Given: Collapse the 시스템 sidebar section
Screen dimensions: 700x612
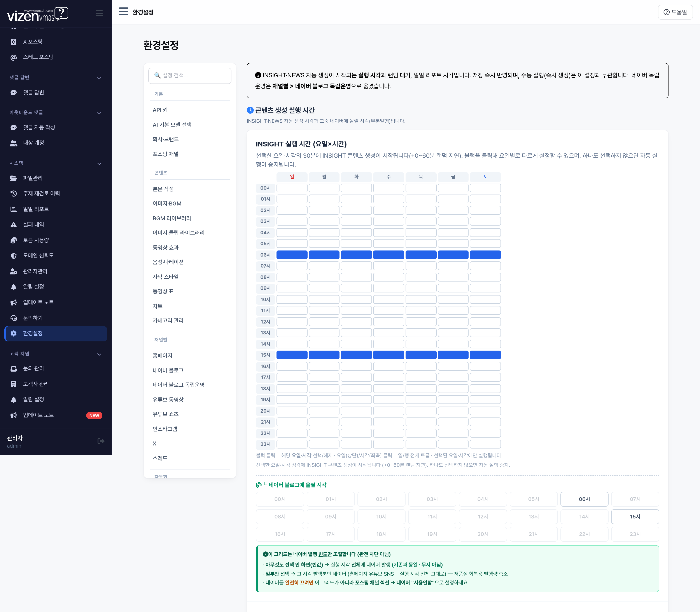Looking at the screenshot, I should [99, 163].
